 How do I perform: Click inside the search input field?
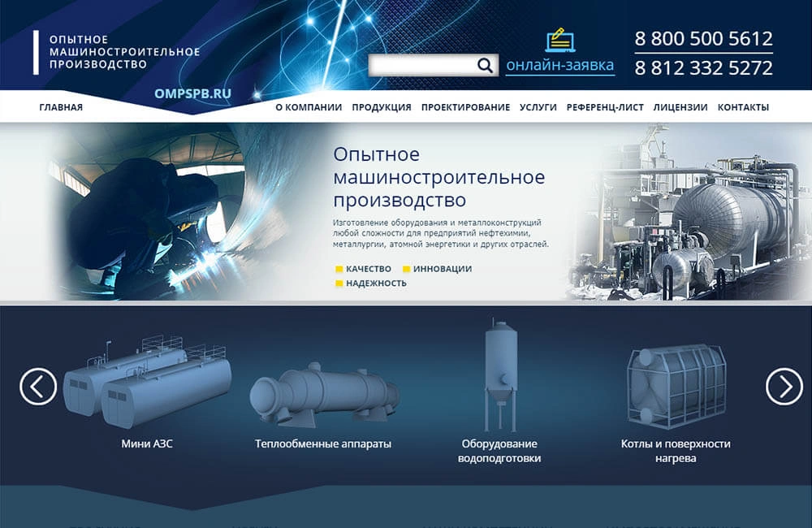tap(421, 66)
